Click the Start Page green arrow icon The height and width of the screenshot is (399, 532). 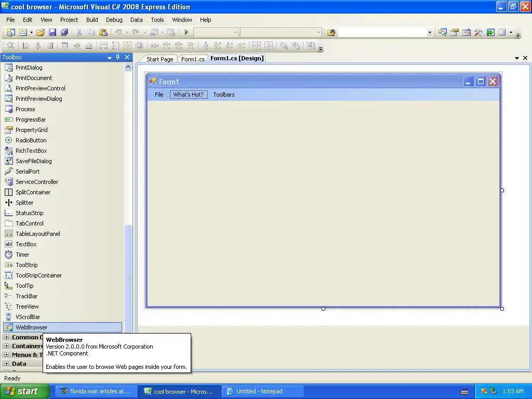pos(490,32)
